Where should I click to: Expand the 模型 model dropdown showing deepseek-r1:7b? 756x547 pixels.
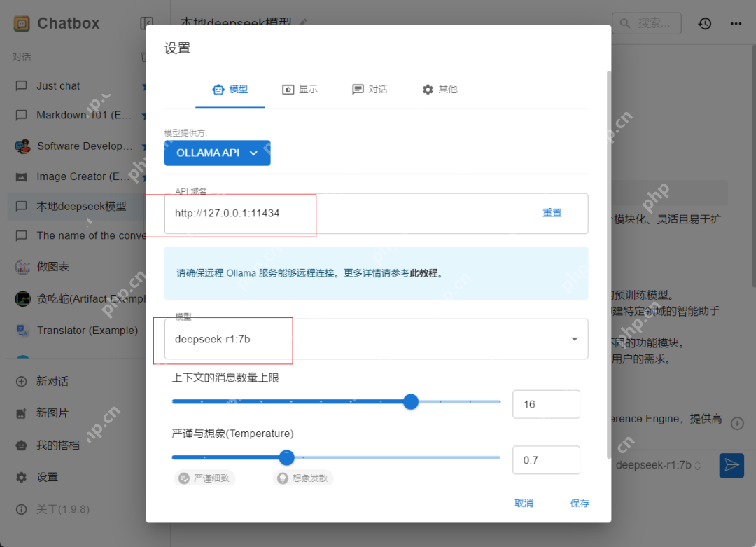pyautogui.click(x=574, y=338)
